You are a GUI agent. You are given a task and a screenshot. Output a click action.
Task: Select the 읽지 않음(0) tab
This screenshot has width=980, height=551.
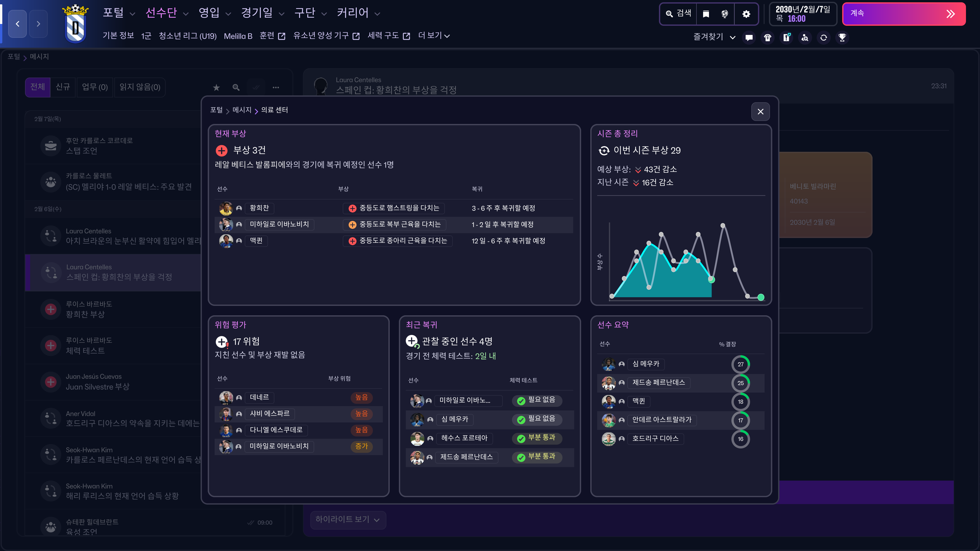[x=140, y=87]
